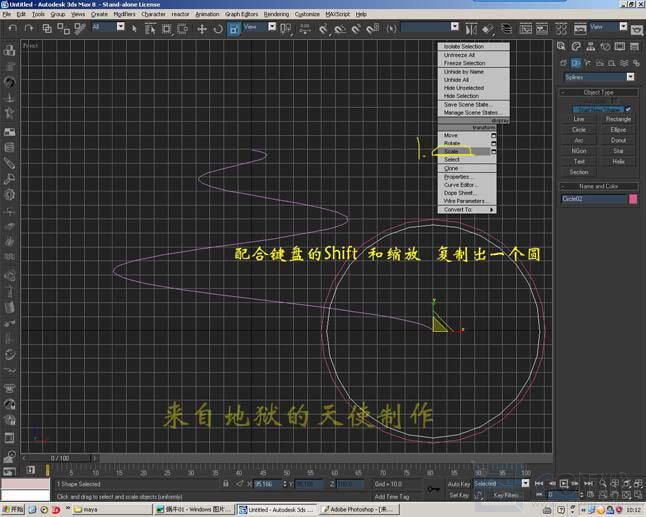Switch to the Hierarchy command panel tab
Image resolution: width=646 pixels, height=517 pixels.
pyautogui.click(x=590, y=46)
